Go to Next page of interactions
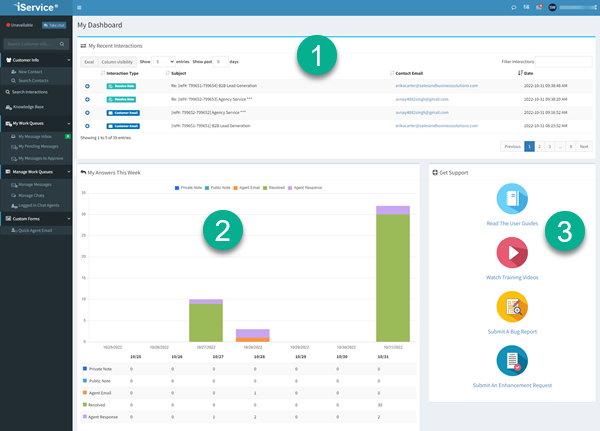 coord(584,147)
